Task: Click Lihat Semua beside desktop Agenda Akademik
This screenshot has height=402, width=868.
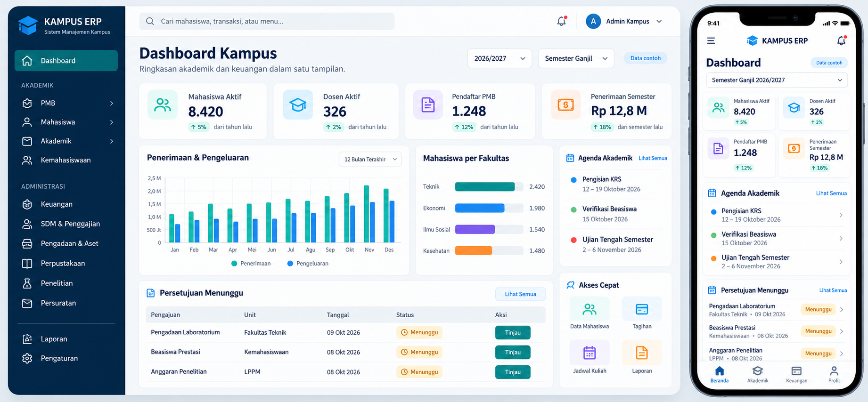Action: 653,158
